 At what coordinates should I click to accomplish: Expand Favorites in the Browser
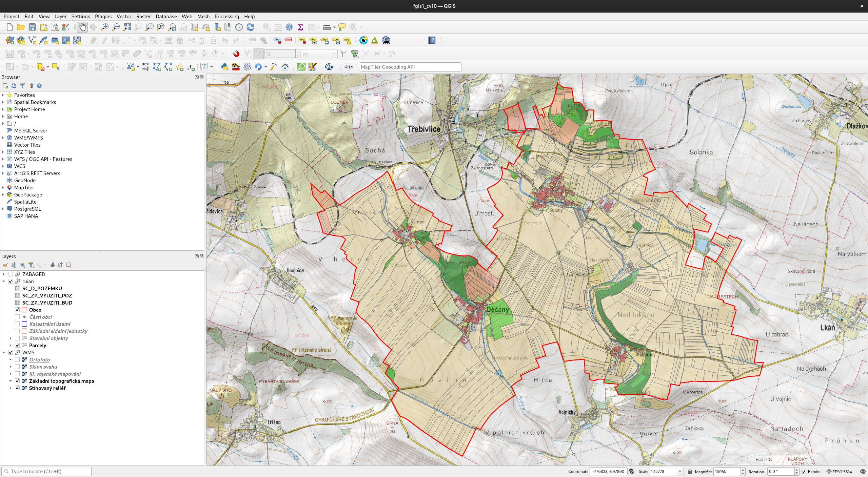tap(3, 95)
